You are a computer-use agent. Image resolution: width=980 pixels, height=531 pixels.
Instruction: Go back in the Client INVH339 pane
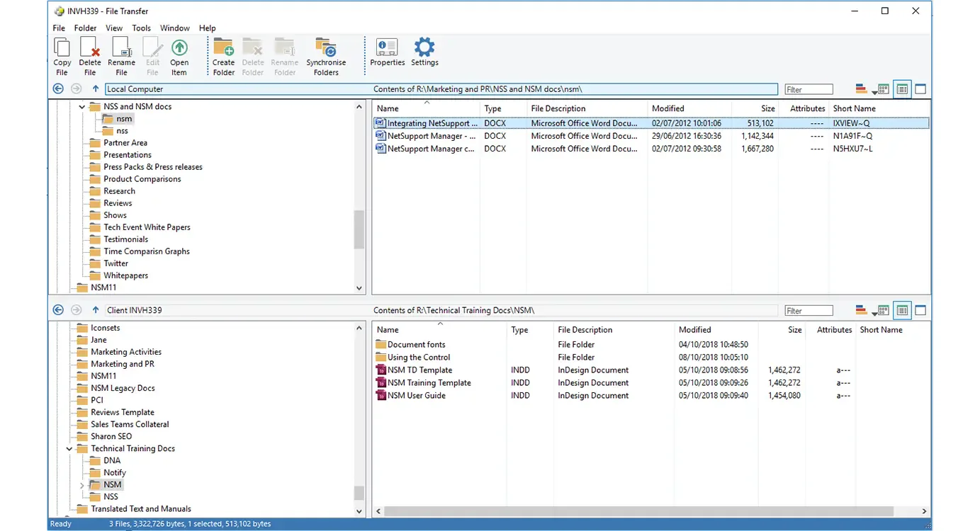click(58, 310)
